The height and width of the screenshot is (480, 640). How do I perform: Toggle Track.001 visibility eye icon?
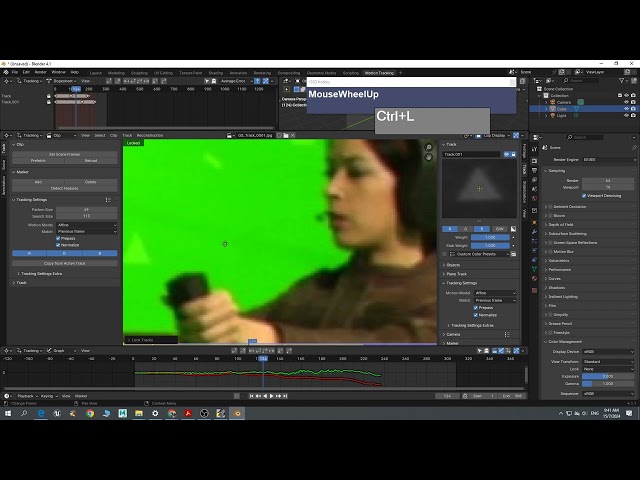tap(507, 154)
